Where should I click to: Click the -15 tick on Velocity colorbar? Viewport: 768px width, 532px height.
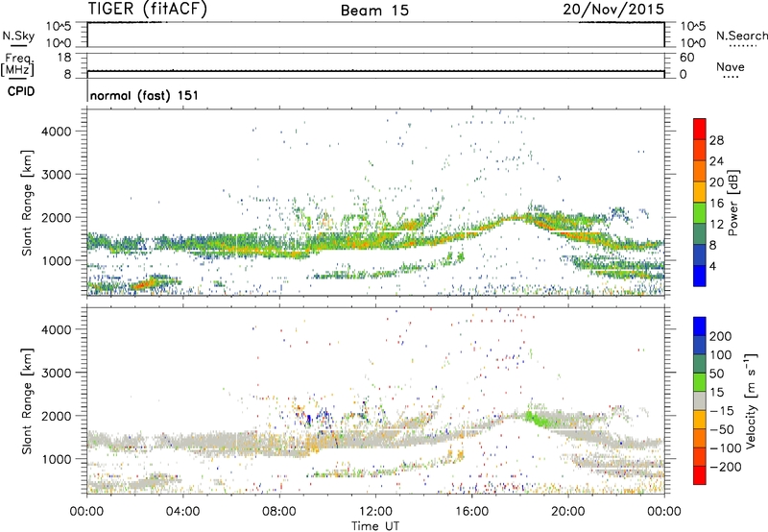tap(722, 410)
